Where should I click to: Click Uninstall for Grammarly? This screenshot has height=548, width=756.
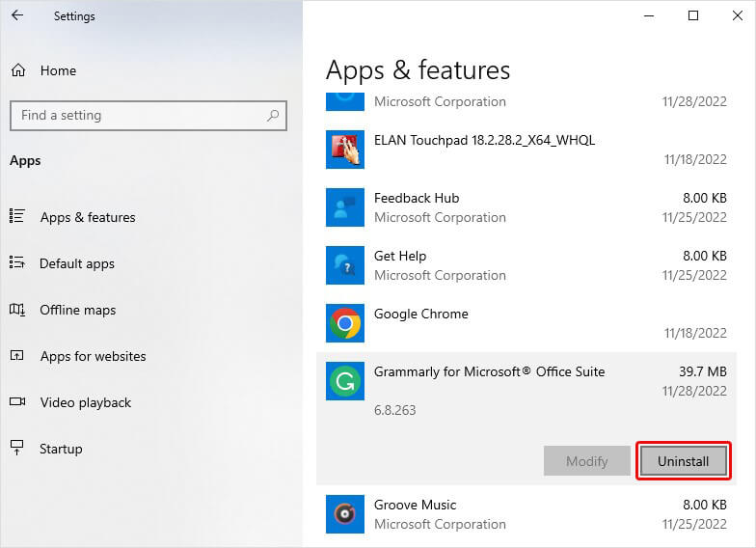point(683,461)
